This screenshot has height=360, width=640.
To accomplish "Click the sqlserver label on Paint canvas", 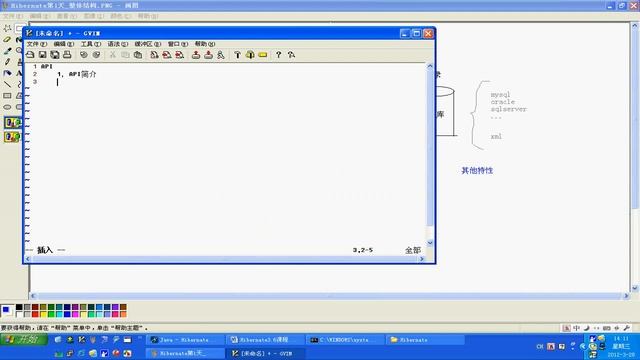I will click(x=509, y=109).
